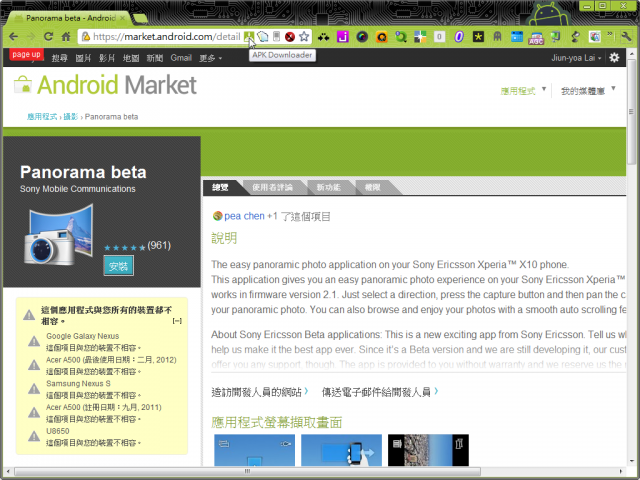Open the 我的媒體庫 dropdown
640x480 pixels.
[x=588, y=91]
